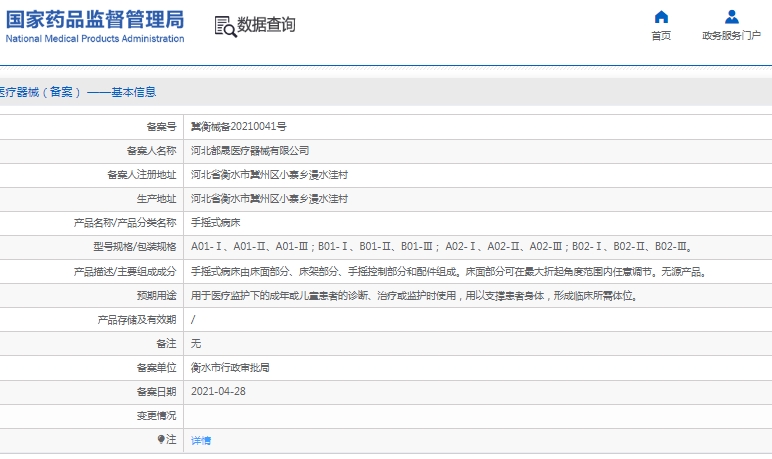
Task: Click the 型号规格/包装规格 label
Action: coord(135,246)
